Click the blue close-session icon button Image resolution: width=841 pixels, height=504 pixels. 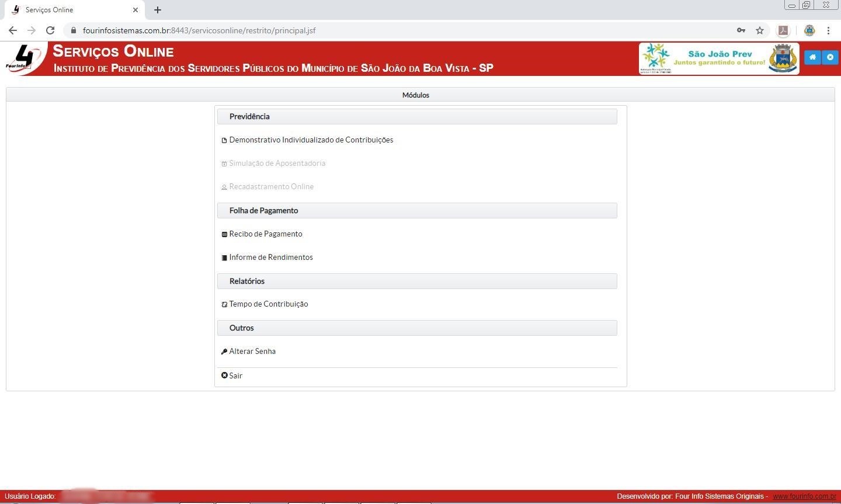[830, 57]
